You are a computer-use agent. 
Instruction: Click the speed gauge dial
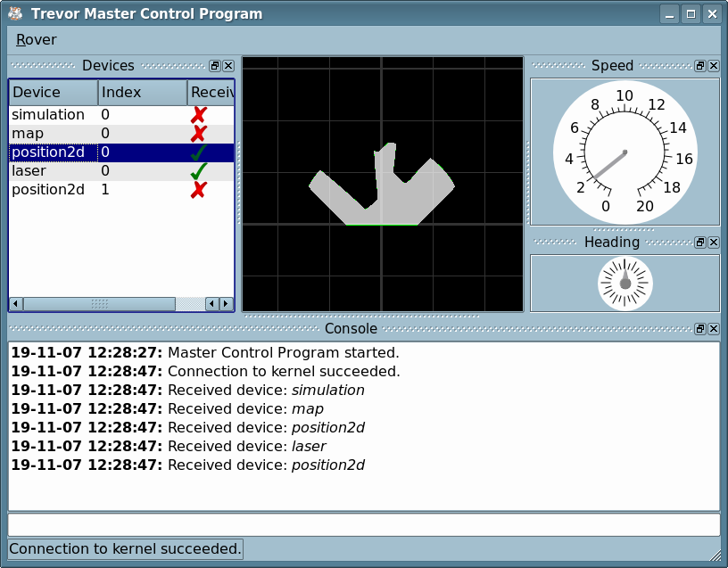(x=625, y=152)
